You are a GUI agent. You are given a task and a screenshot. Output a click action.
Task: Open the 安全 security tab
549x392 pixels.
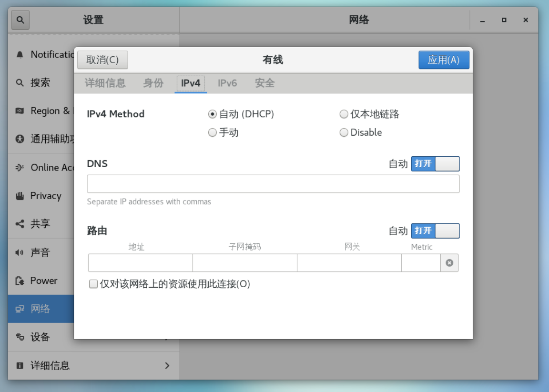pos(264,83)
